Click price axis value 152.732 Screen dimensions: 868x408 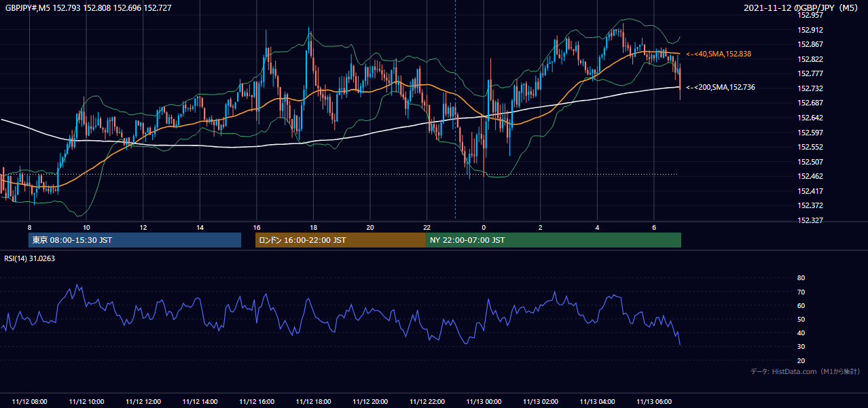click(810, 88)
